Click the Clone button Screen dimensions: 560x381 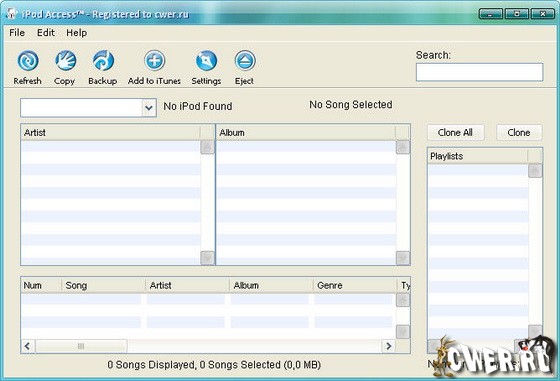519,132
